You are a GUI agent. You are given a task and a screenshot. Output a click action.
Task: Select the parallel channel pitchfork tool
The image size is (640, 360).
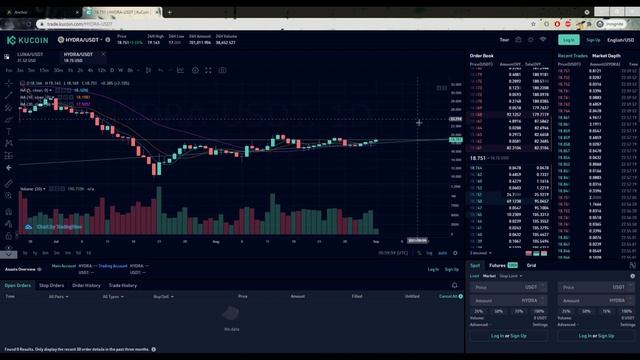click(x=9, y=108)
